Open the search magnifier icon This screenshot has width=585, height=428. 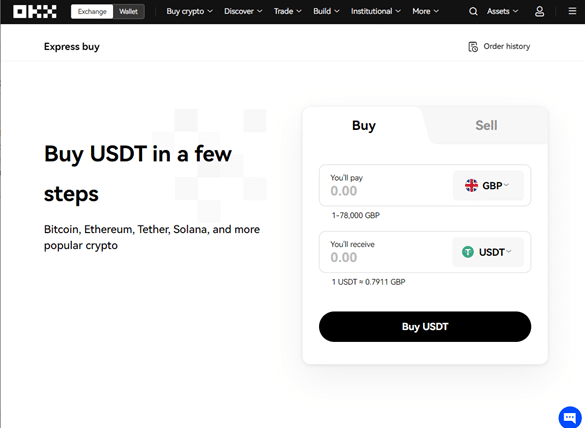[x=473, y=12]
